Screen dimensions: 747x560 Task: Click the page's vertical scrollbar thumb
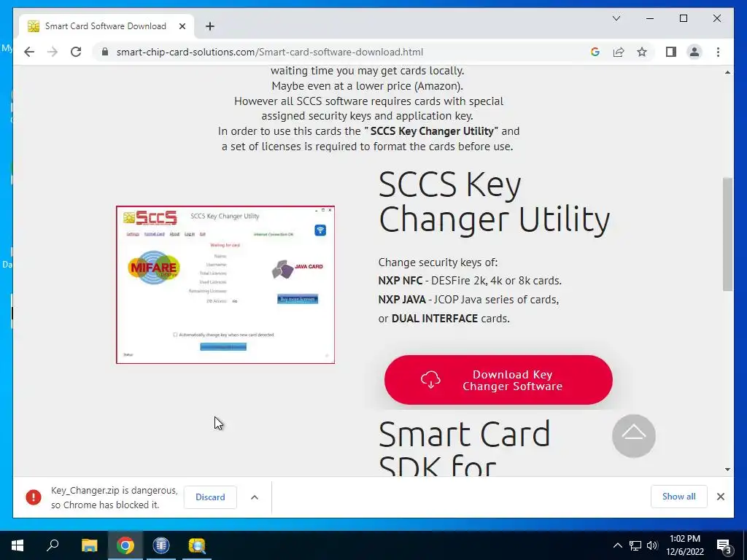pos(727,234)
